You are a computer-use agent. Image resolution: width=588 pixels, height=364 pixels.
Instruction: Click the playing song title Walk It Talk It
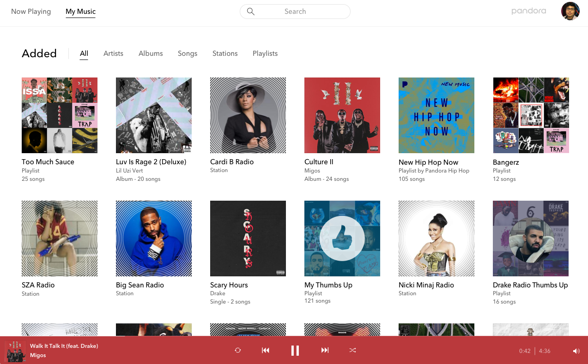[64, 346]
